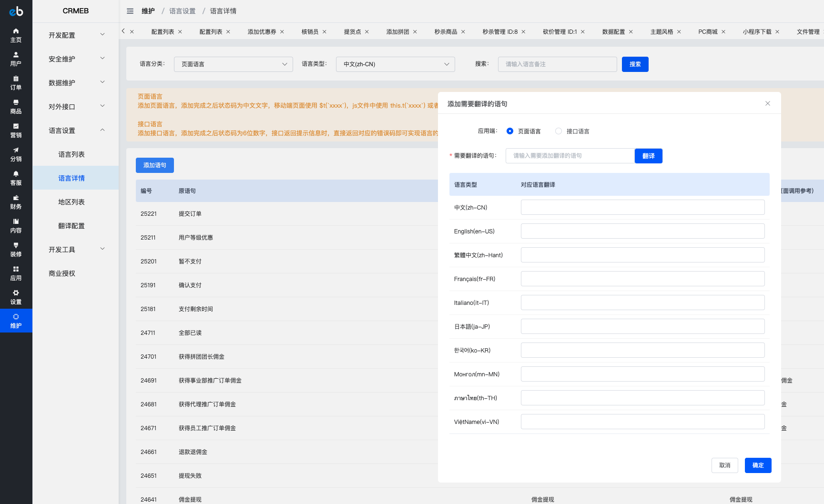Close the 主题风格 tab
The height and width of the screenshot is (504, 824).
point(679,32)
